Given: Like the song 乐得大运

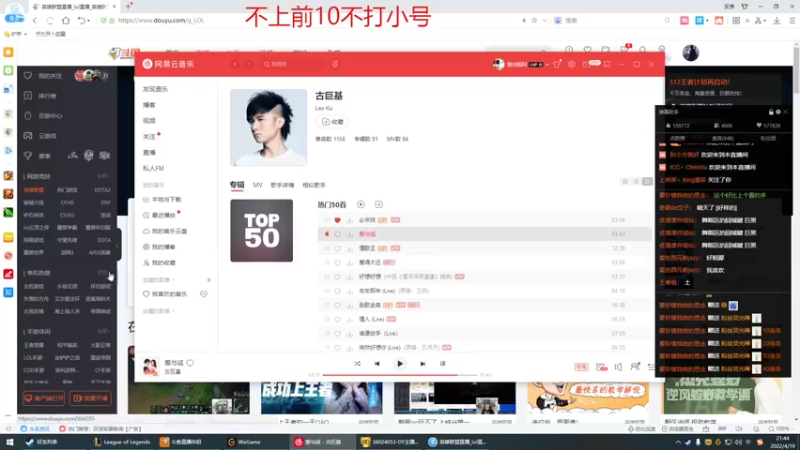Looking at the screenshot, I should click(337, 263).
